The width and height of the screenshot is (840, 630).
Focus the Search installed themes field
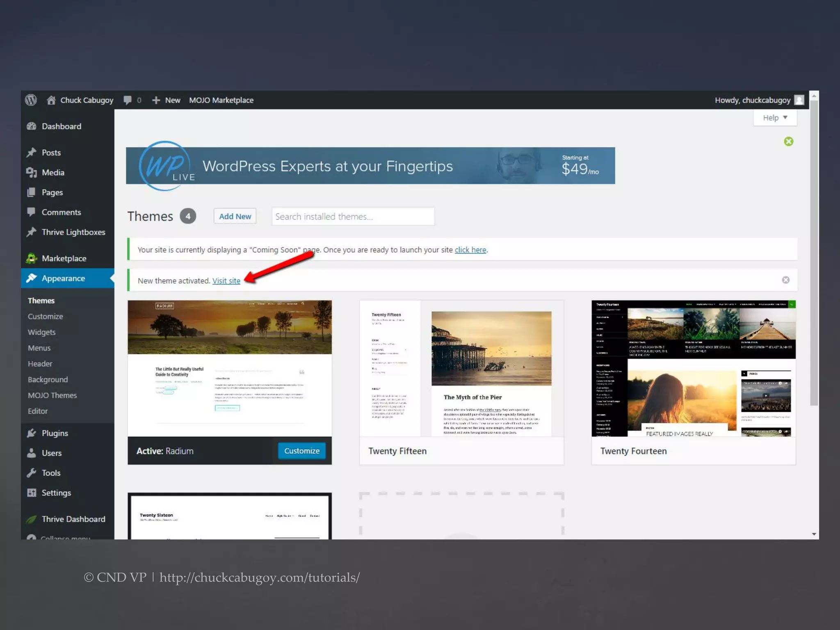353,216
